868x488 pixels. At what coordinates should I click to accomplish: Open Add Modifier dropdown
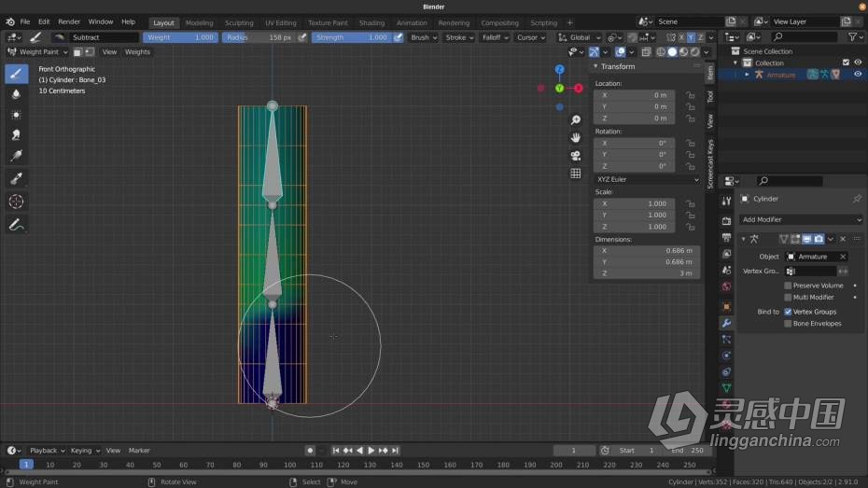click(801, 219)
